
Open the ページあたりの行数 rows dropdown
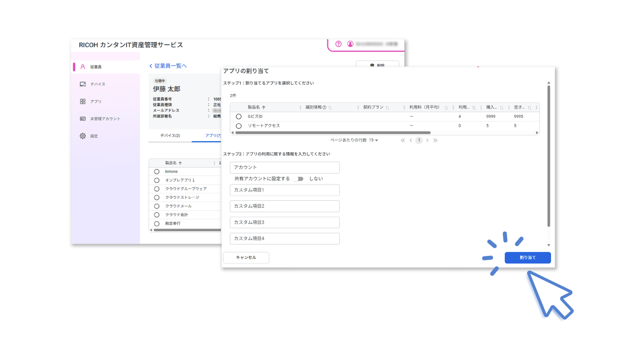click(374, 140)
